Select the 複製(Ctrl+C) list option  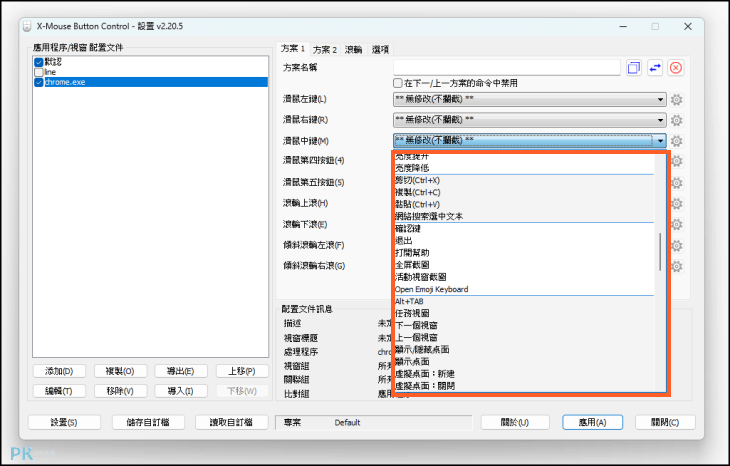click(524, 192)
